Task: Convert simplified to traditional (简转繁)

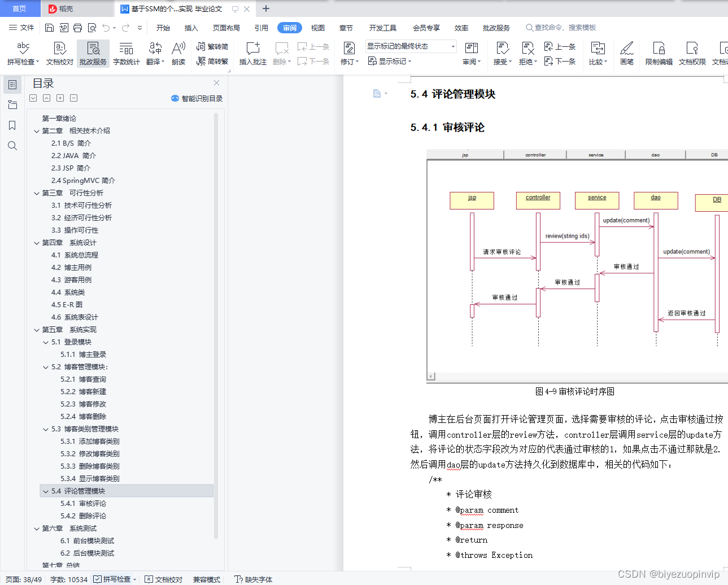Action: point(212,61)
